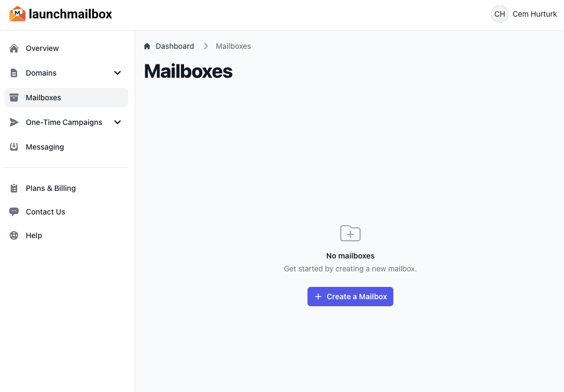564x392 pixels.
Task: Click the One-Time Campaigns send icon
Action: coord(14,122)
